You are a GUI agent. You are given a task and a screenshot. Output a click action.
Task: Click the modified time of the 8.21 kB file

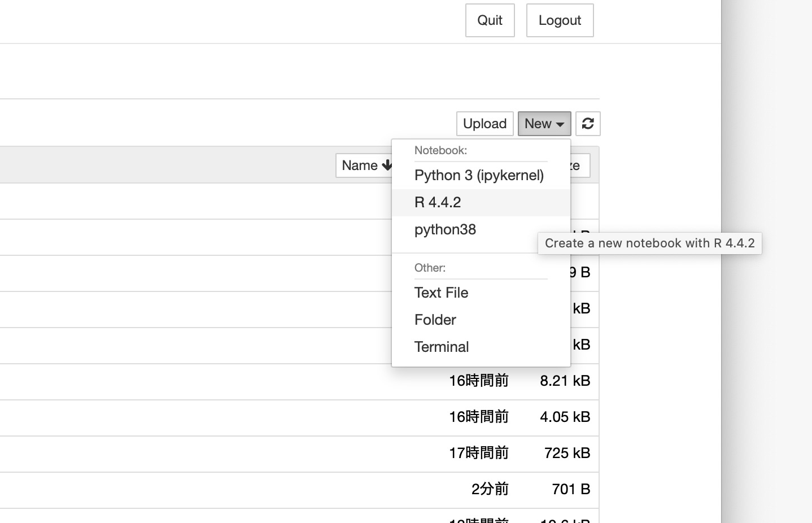478,381
